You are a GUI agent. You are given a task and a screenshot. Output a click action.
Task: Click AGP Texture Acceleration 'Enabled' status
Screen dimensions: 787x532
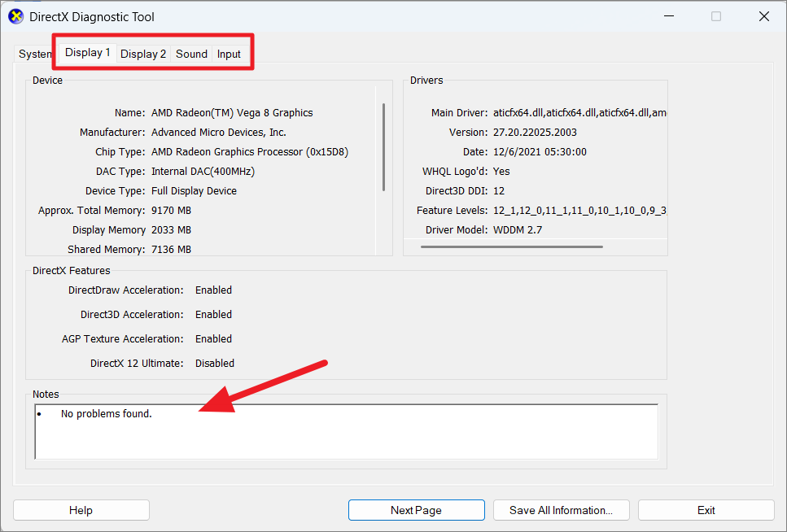[213, 338]
